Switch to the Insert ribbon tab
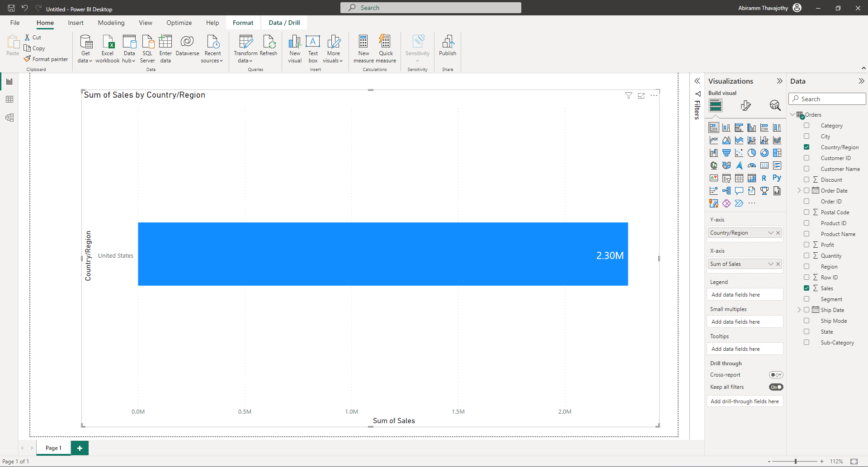 (75, 23)
